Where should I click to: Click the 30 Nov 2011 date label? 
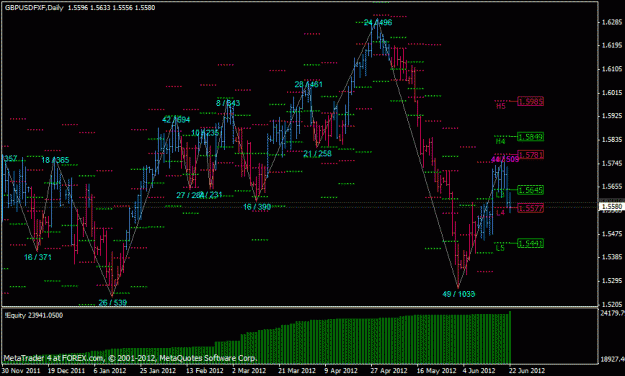[21, 370]
